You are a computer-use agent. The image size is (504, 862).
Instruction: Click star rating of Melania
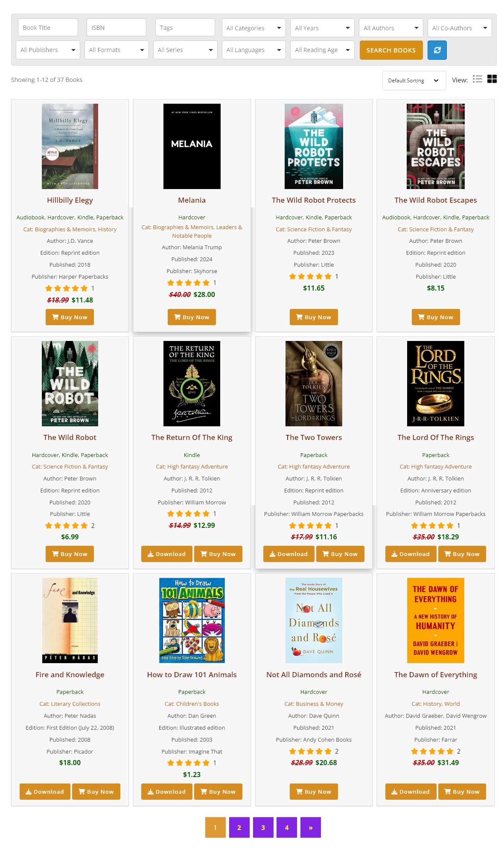188,283
